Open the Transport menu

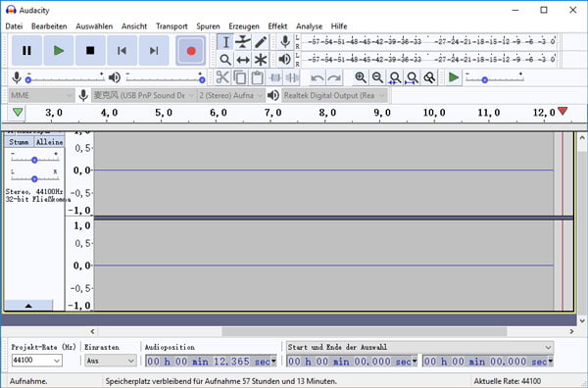[x=171, y=26]
